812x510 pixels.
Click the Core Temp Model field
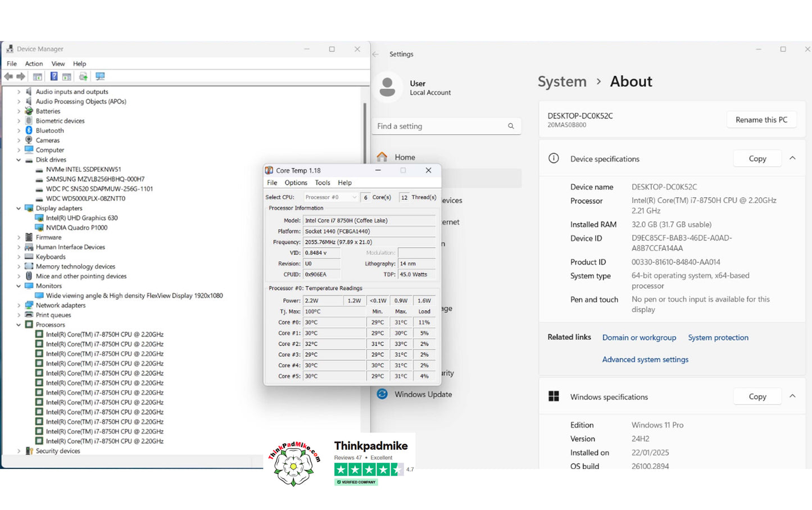pyautogui.click(x=370, y=221)
